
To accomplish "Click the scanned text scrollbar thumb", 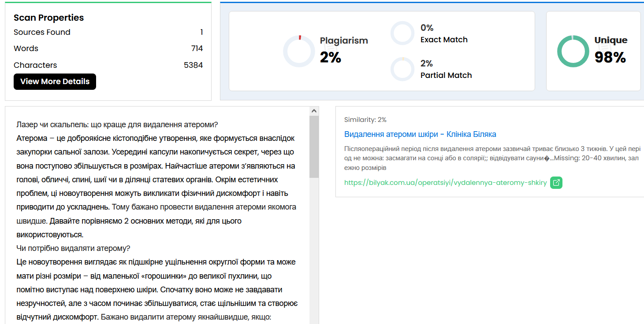I will [x=314, y=147].
